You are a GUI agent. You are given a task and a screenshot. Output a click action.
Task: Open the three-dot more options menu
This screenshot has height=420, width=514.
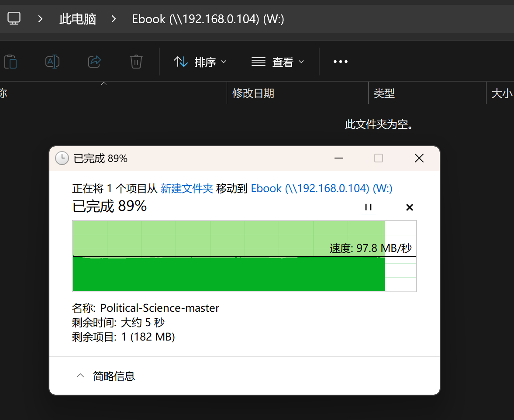click(341, 62)
